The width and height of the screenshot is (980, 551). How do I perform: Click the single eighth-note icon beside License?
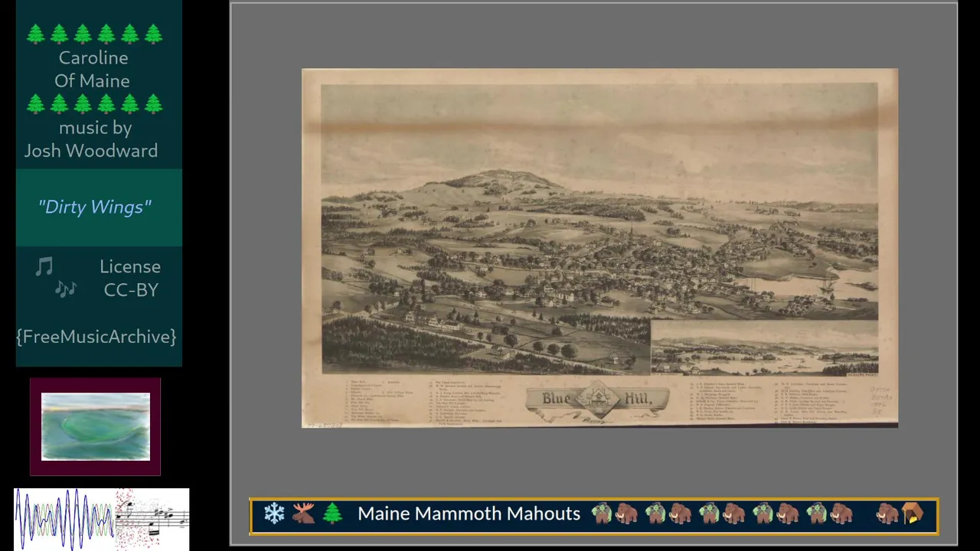click(x=44, y=266)
